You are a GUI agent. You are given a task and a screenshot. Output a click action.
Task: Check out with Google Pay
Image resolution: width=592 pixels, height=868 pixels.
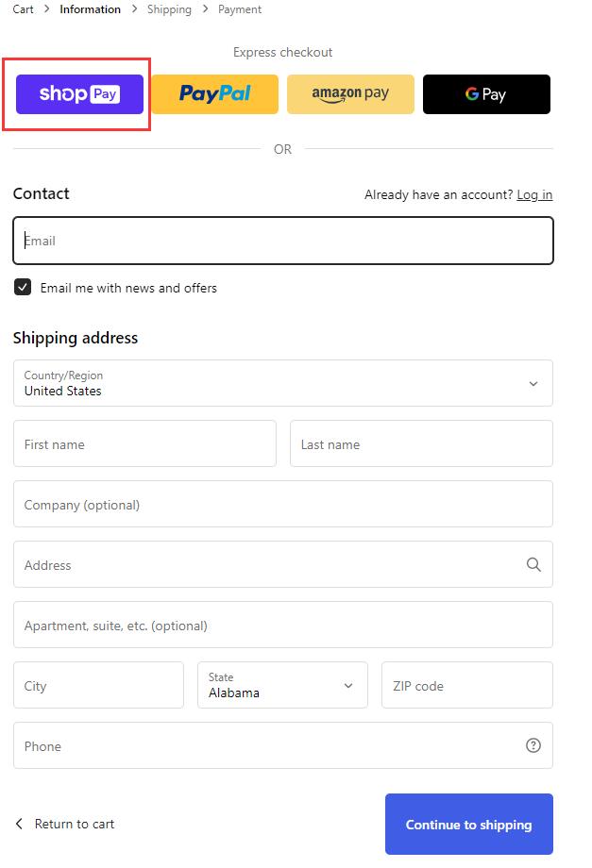[486, 94]
